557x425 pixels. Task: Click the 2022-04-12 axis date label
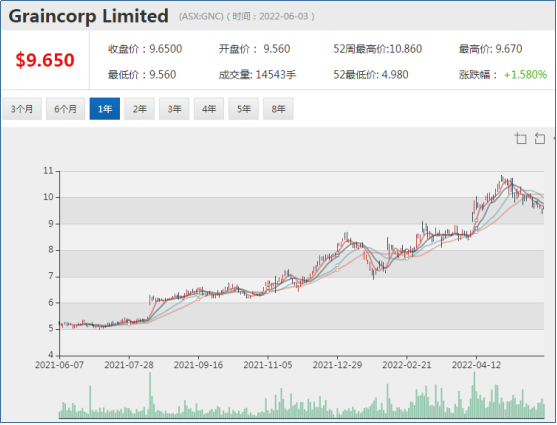[476, 365]
